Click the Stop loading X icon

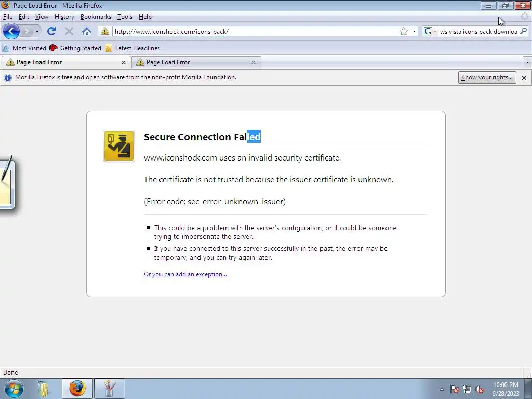(x=69, y=31)
